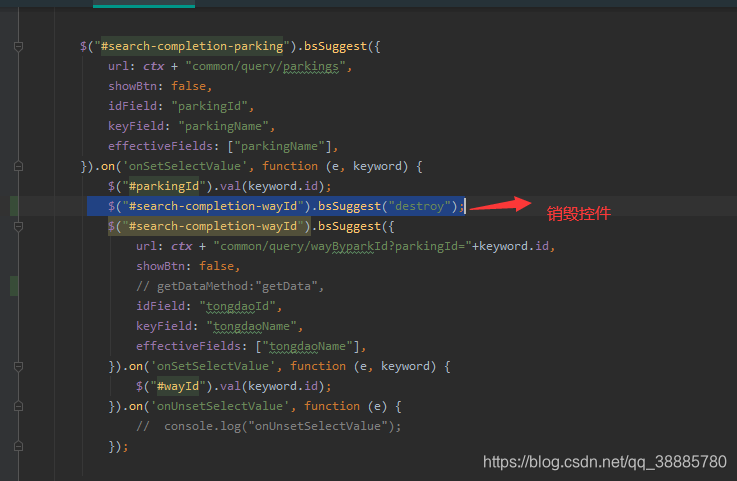This screenshot has height=481, width=737.
Task: Click the "tongdaoId" idField value
Action: (237, 306)
